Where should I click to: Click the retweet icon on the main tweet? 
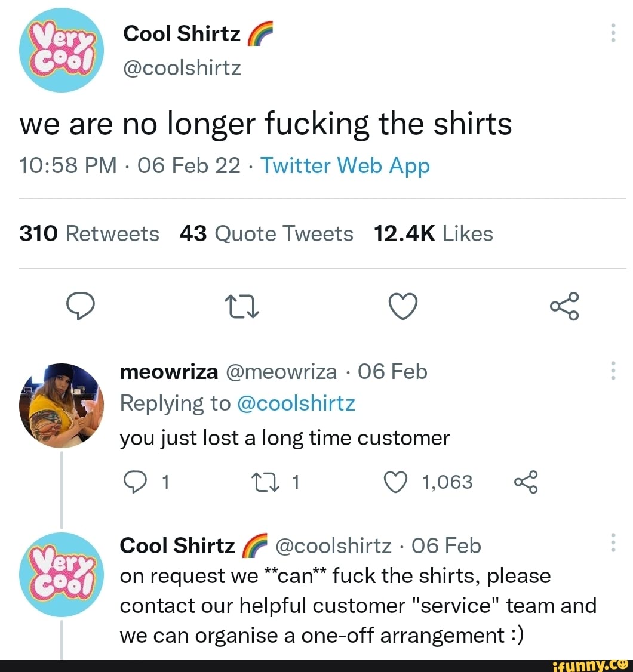(241, 307)
